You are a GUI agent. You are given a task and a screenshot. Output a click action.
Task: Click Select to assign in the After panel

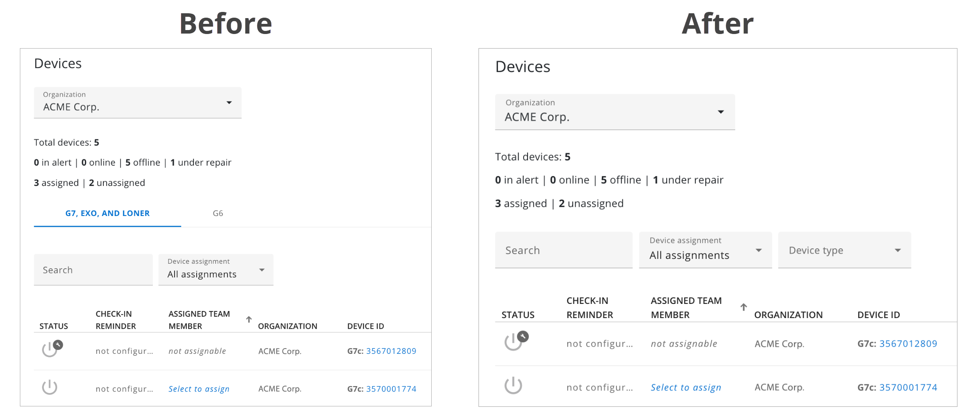click(686, 387)
